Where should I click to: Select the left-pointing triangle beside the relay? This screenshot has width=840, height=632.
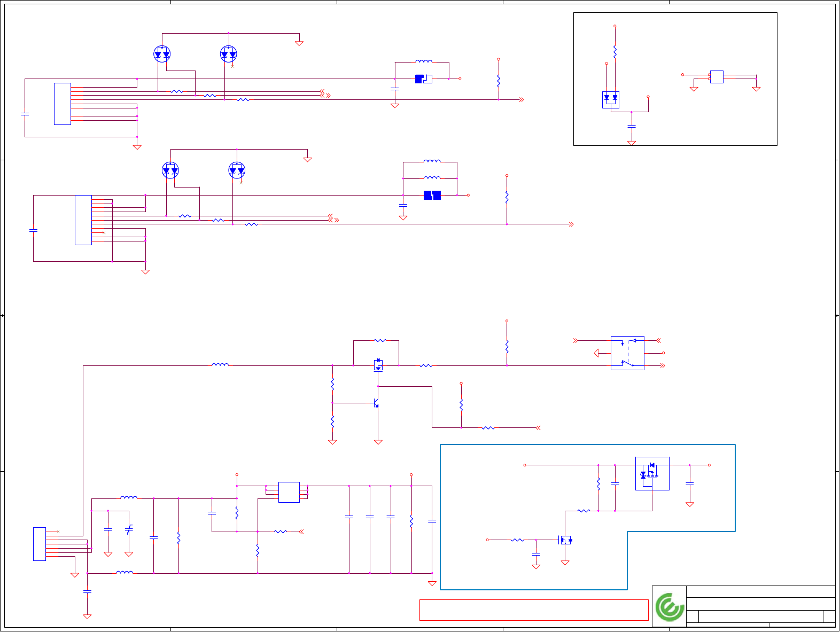[x=596, y=353]
